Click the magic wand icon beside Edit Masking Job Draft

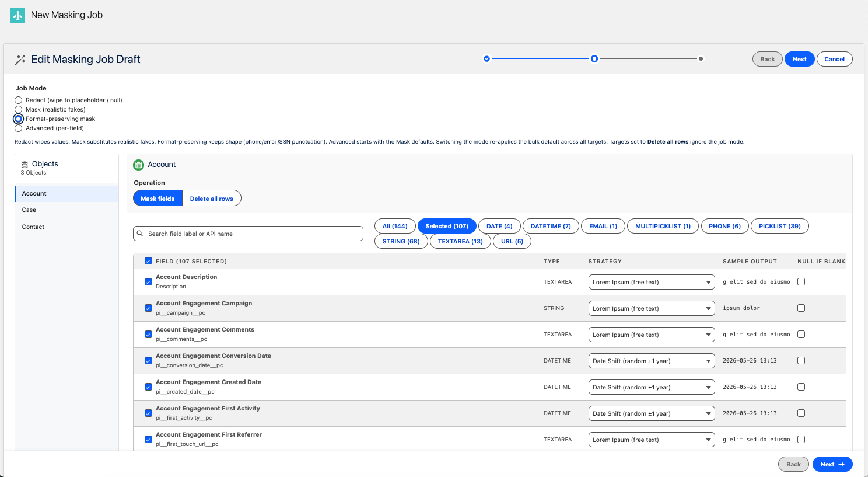click(20, 60)
